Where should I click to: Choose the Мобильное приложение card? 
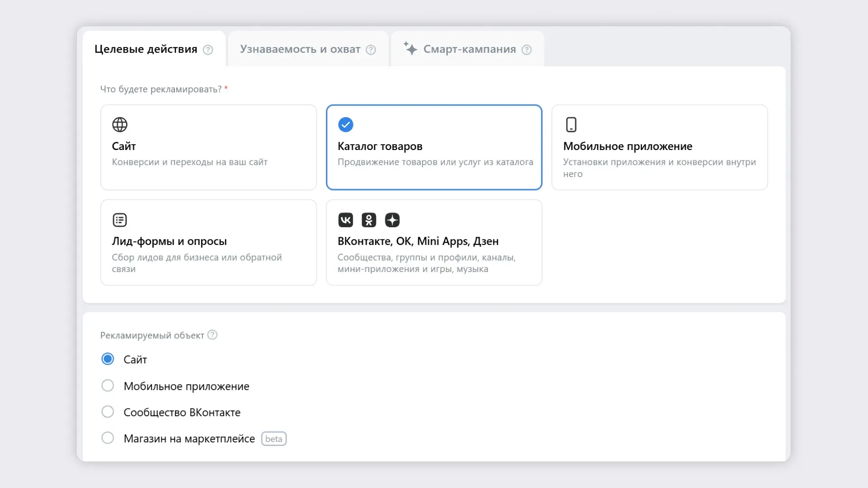coord(660,147)
